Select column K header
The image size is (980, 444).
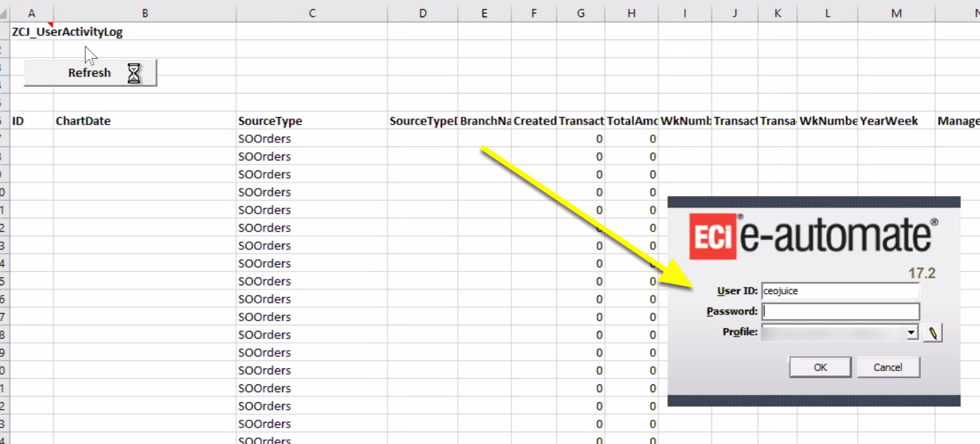(x=778, y=13)
